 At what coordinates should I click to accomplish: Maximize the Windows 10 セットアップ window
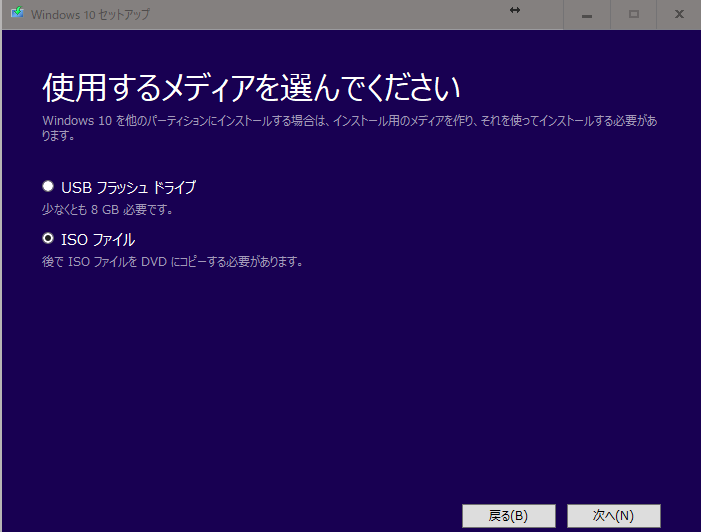click(633, 15)
